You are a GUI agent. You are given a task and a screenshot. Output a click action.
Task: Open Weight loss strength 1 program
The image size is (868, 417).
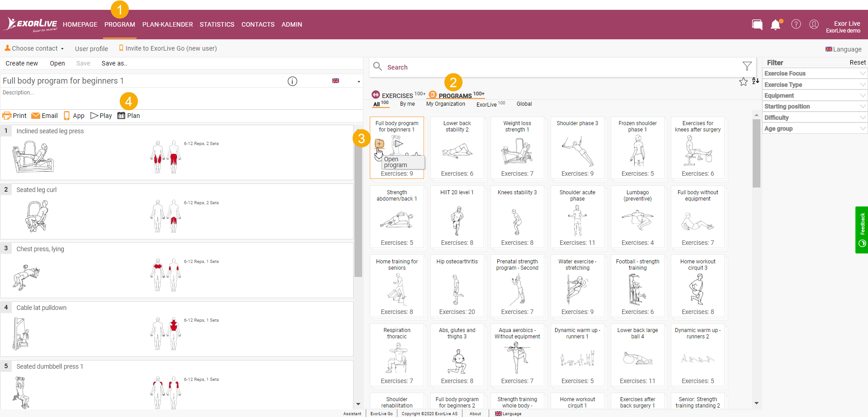pyautogui.click(x=517, y=148)
